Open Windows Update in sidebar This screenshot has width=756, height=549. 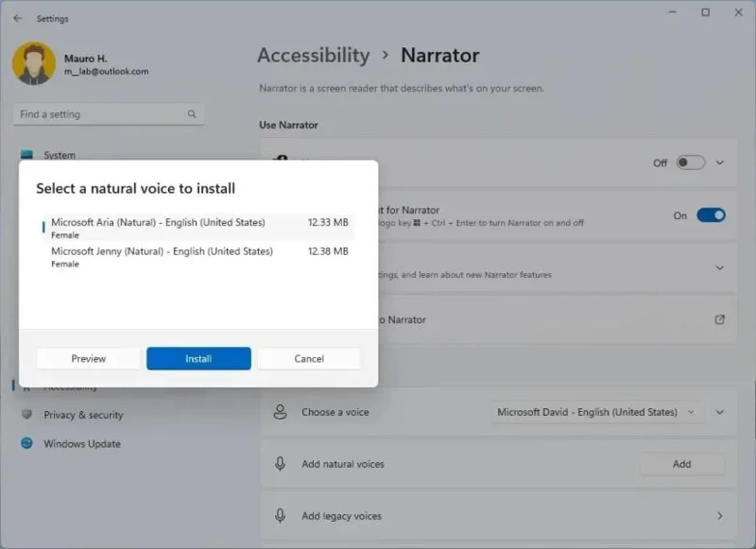point(82,443)
